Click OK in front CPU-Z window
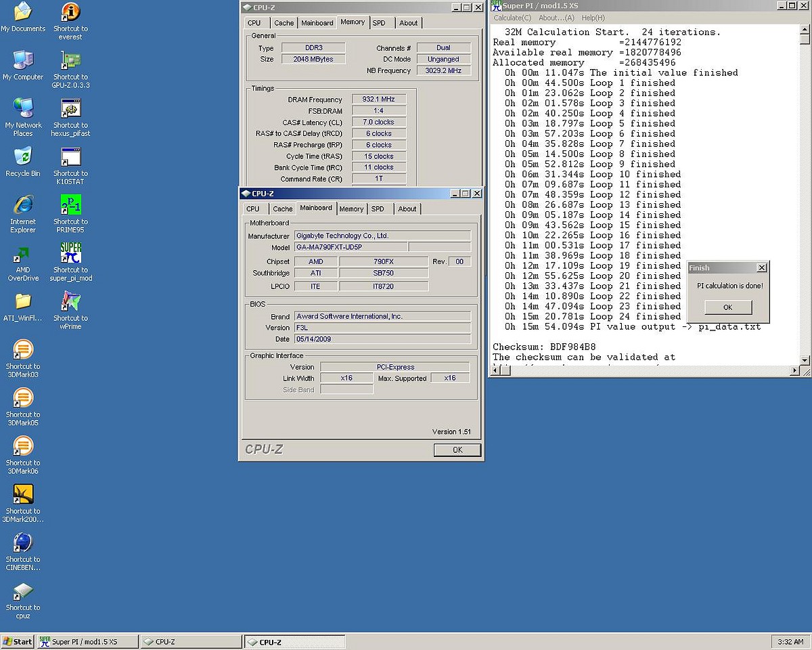 [457, 450]
